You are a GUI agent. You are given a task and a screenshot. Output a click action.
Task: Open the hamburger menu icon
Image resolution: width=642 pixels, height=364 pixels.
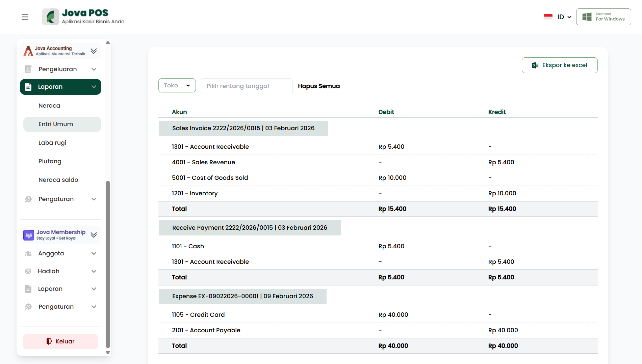[25, 17]
